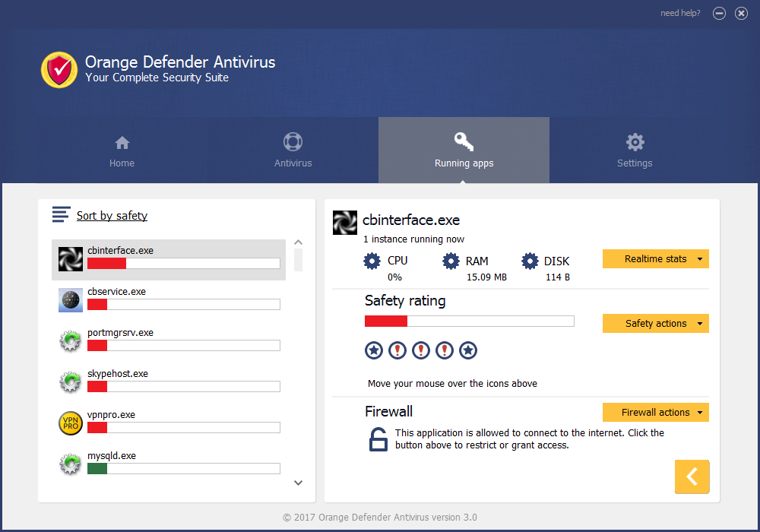Click the sort list icon beside Sort by safety
This screenshot has width=760, height=532.
pos(61,215)
